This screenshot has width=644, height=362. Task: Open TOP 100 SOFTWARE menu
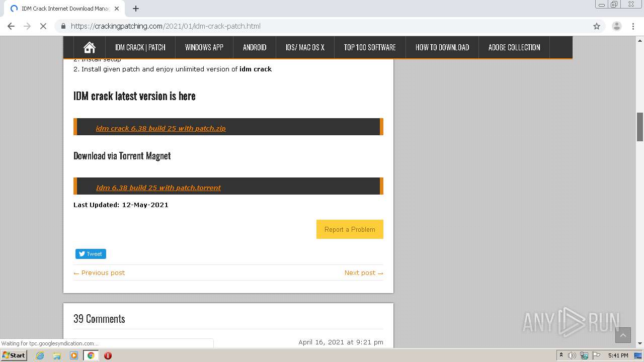(370, 47)
